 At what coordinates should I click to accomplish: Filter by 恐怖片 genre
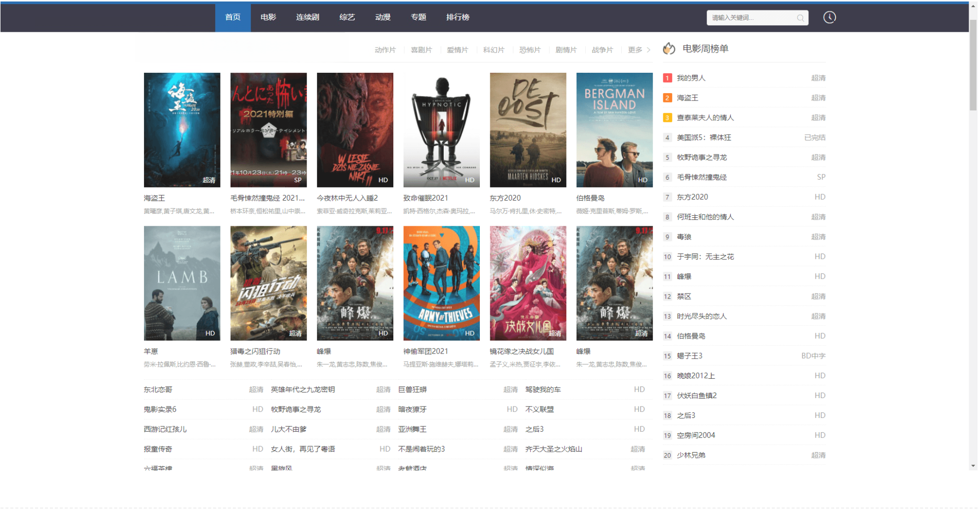pyautogui.click(x=530, y=50)
